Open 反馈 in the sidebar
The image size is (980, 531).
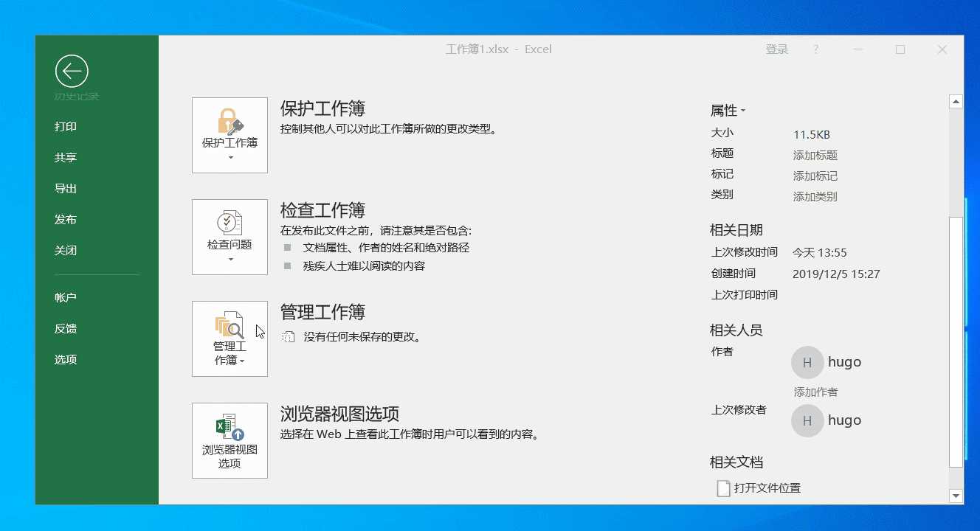[66, 329]
